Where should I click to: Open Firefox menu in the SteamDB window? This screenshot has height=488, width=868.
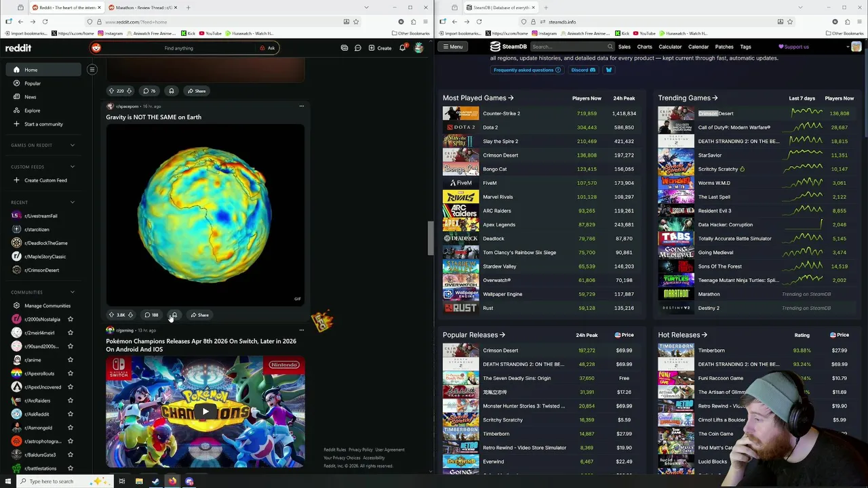[859, 22]
